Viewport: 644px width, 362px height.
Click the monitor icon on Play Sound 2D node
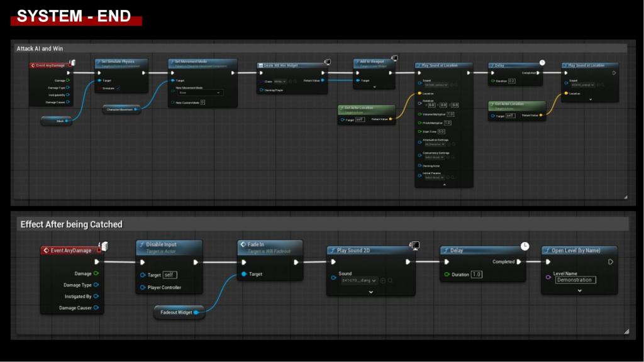pos(414,246)
